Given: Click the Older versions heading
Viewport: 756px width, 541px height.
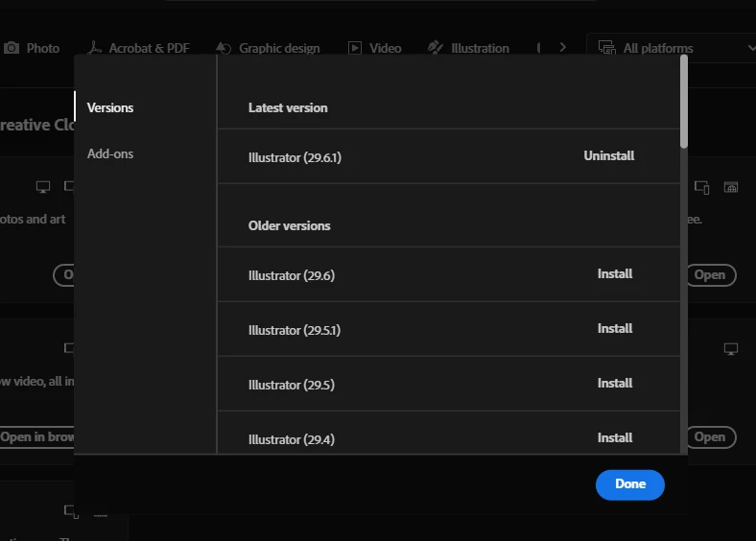Looking at the screenshot, I should [290, 225].
